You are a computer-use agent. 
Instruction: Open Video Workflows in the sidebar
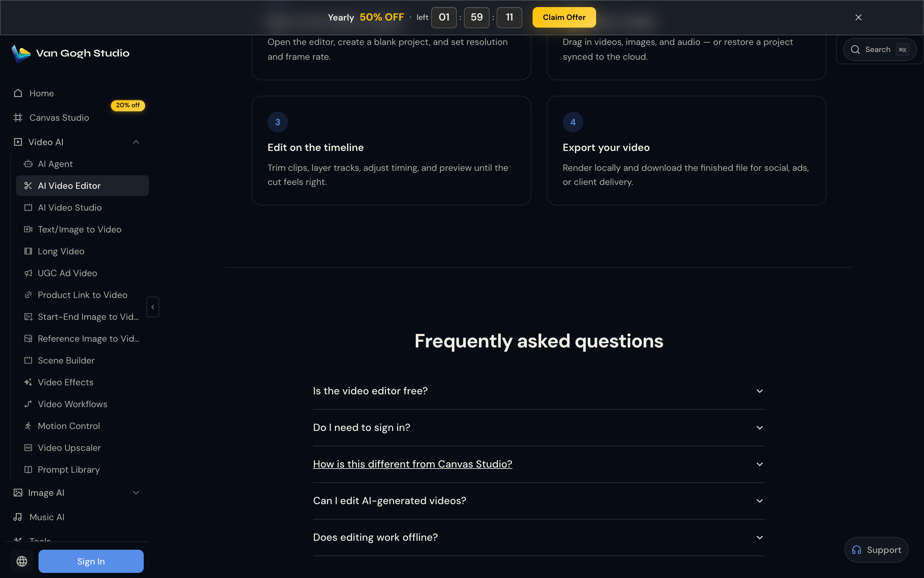82,404
